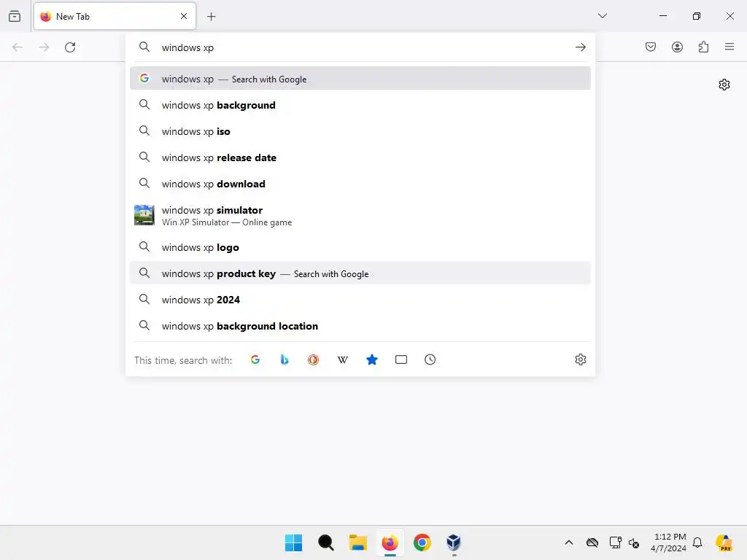Click the go arrow in address bar

(580, 47)
